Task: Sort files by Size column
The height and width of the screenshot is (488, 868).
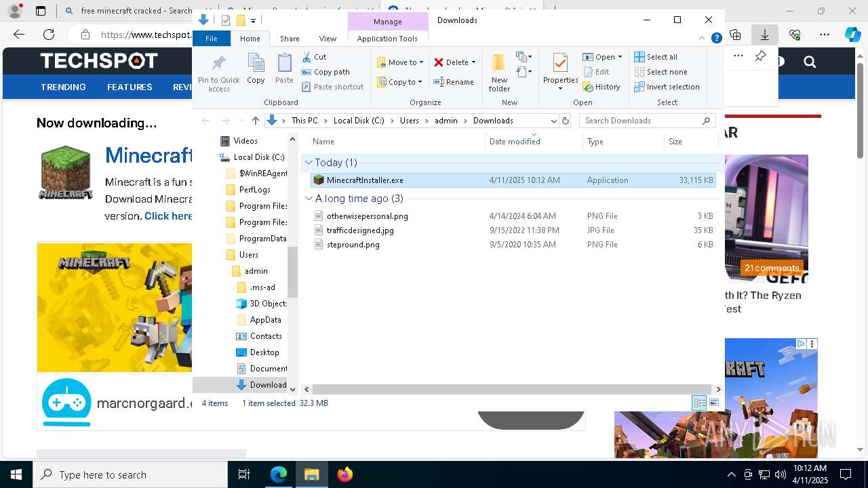Action: click(675, 142)
